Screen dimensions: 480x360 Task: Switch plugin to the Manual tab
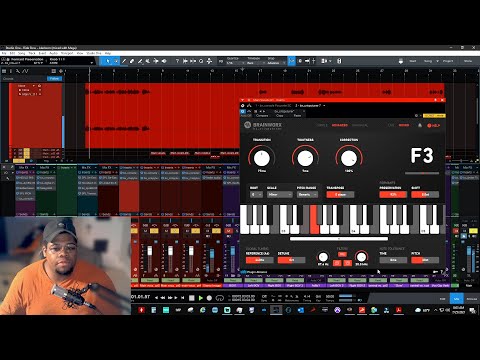click(360, 125)
